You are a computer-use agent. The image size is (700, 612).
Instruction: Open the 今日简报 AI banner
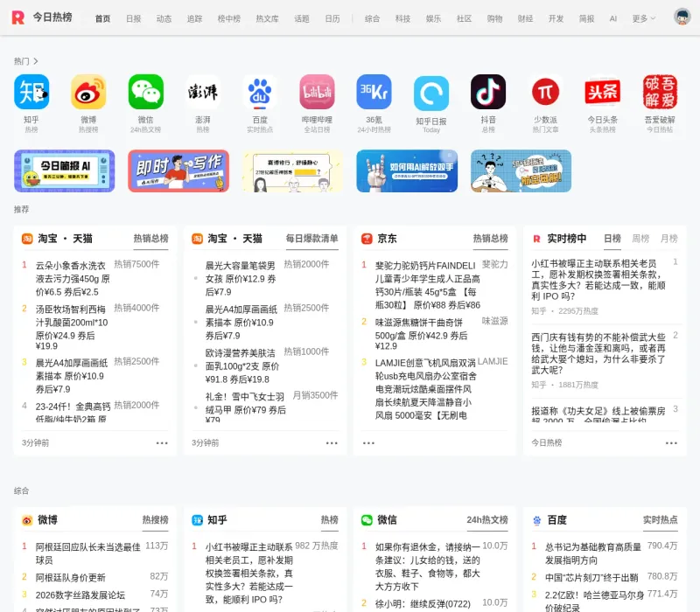pyautogui.click(x=64, y=170)
